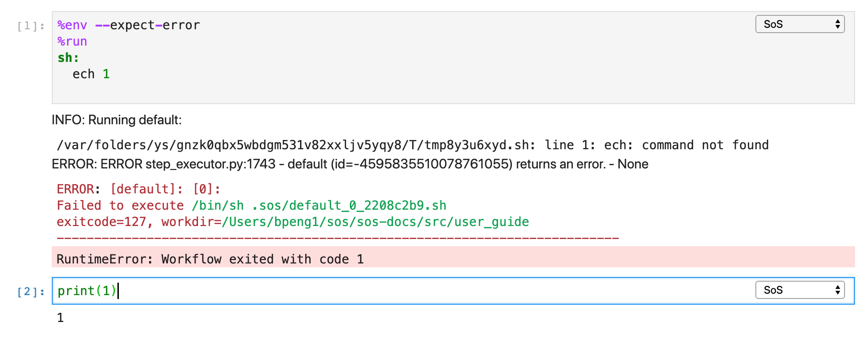Select the command not found error message

[412, 145]
